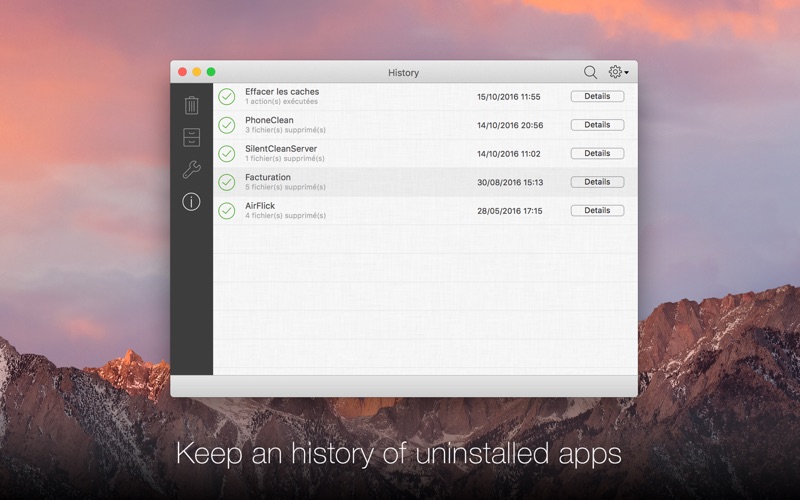The height and width of the screenshot is (500, 800).
Task: Click green checkmark next to SilentCleanServer
Action: (227, 153)
